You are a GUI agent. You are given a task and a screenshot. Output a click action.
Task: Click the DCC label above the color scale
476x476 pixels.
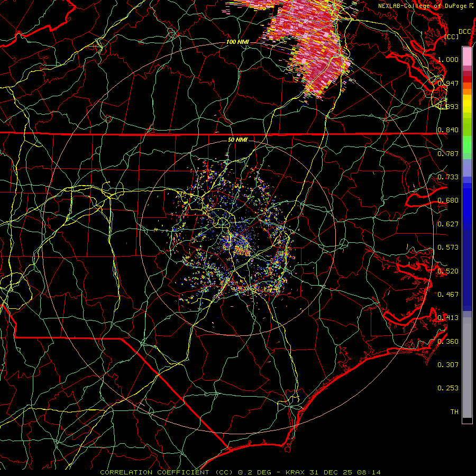click(x=465, y=32)
